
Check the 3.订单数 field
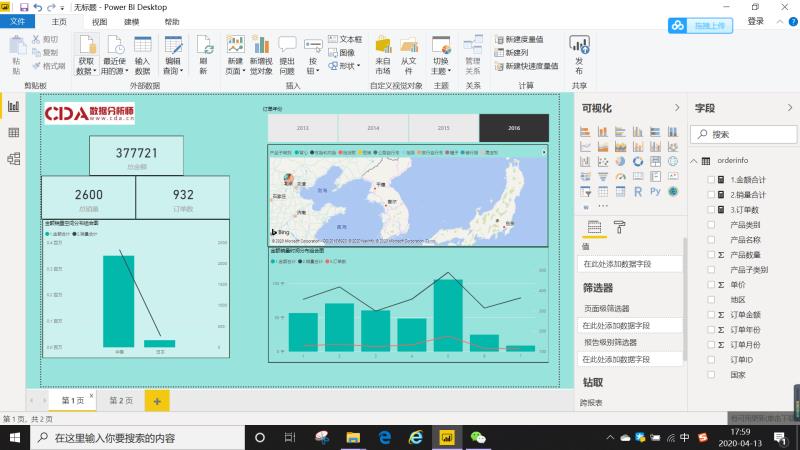pyautogui.click(x=711, y=210)
